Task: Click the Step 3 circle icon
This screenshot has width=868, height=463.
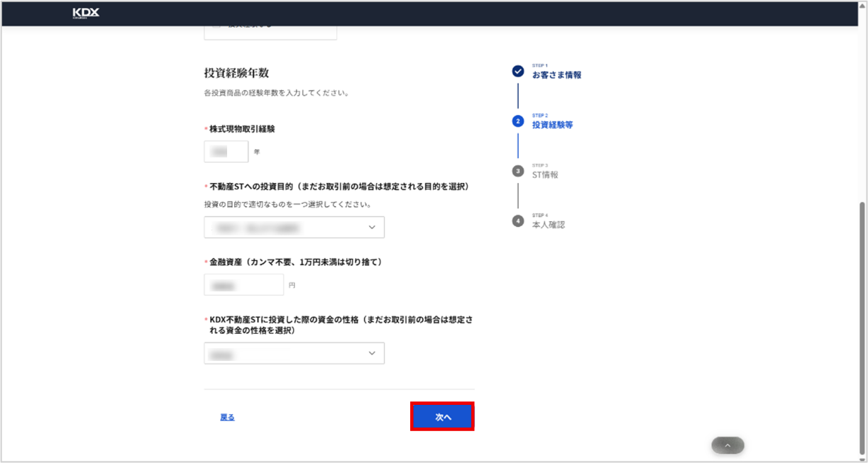Action: coord(518,171)
